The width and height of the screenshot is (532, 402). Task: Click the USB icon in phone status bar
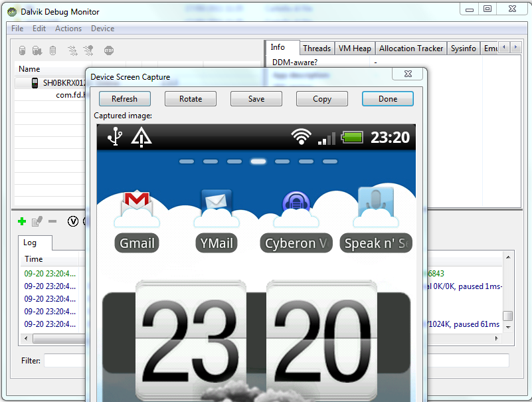[x=115, y=137]
